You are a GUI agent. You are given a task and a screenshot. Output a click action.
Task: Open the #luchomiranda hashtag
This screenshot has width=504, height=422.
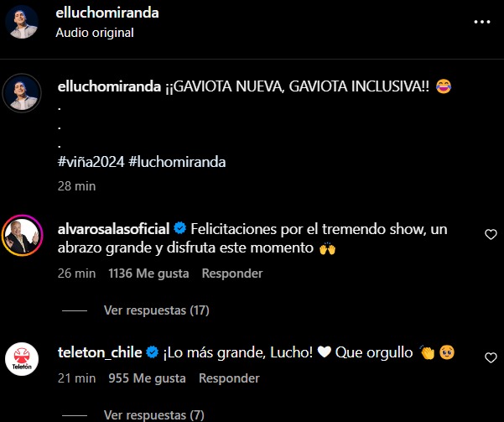[x=177, y=162]
